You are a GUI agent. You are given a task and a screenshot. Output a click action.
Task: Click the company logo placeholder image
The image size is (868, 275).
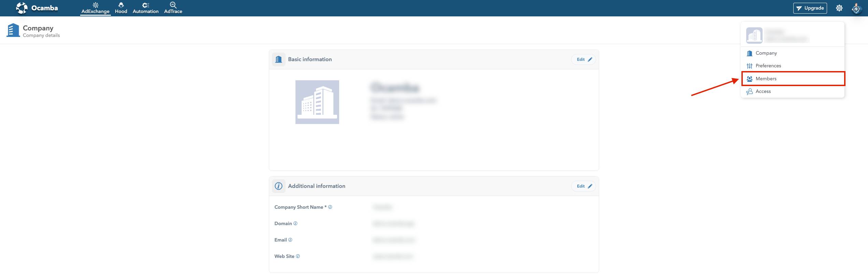(x=317, y=102)
